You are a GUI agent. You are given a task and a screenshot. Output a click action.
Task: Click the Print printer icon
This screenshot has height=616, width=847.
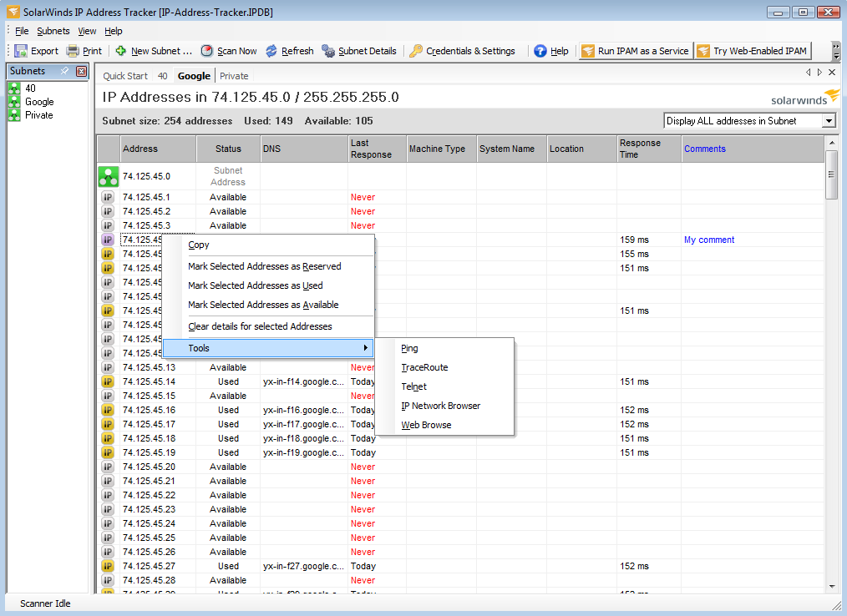point(73,51)
